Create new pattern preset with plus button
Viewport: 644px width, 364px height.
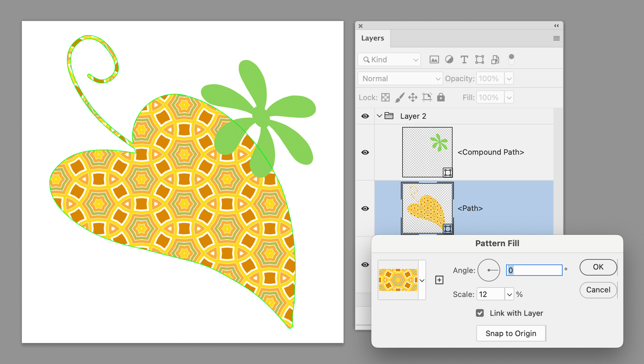pos(439,280)
